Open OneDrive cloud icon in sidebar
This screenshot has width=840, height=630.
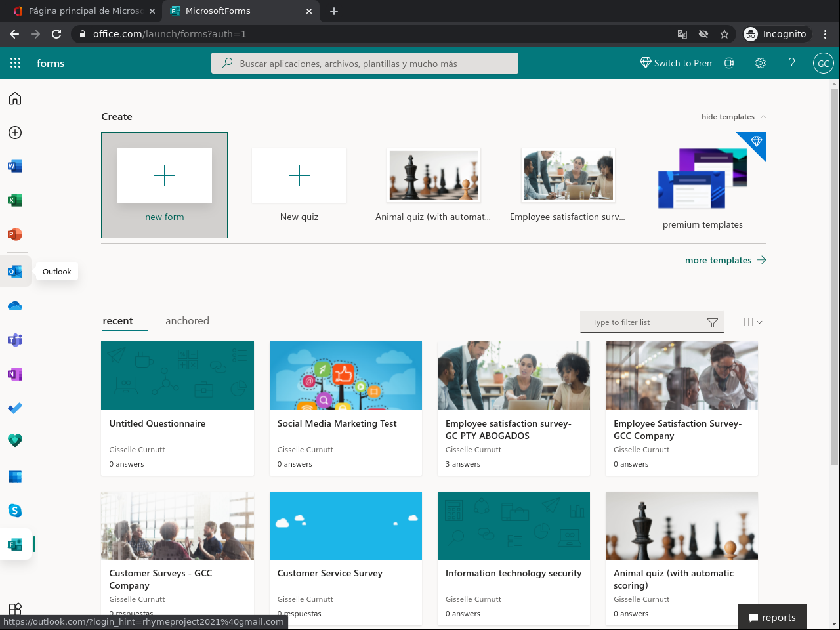point(15,306)
